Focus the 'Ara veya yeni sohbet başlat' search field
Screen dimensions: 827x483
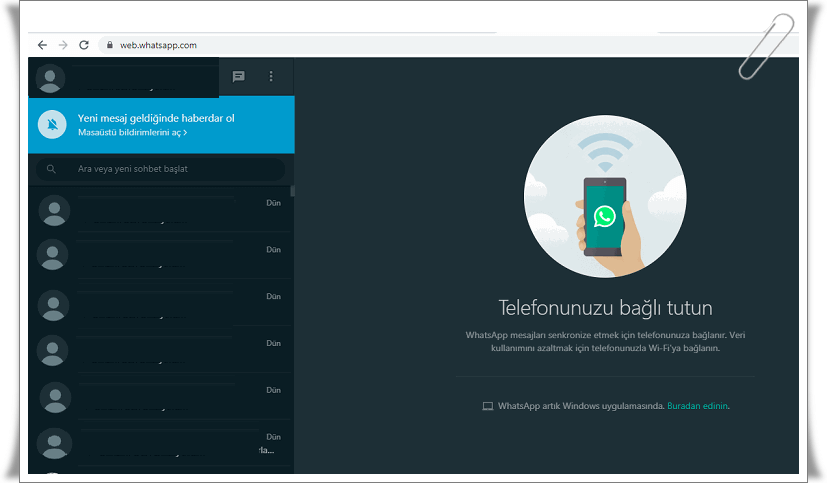click(x=160, y=169)
